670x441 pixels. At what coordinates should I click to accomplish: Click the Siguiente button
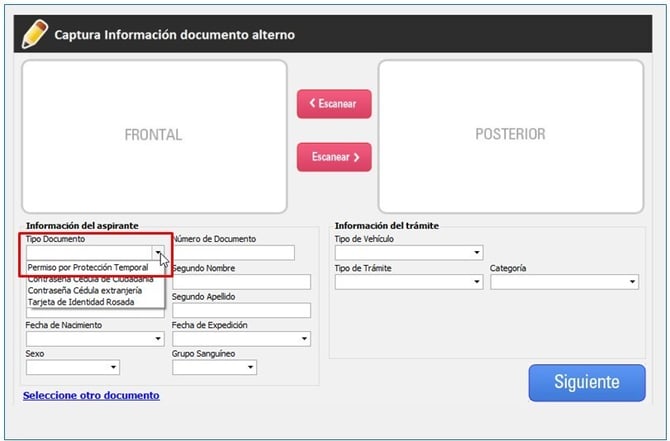tap(586, 382)
